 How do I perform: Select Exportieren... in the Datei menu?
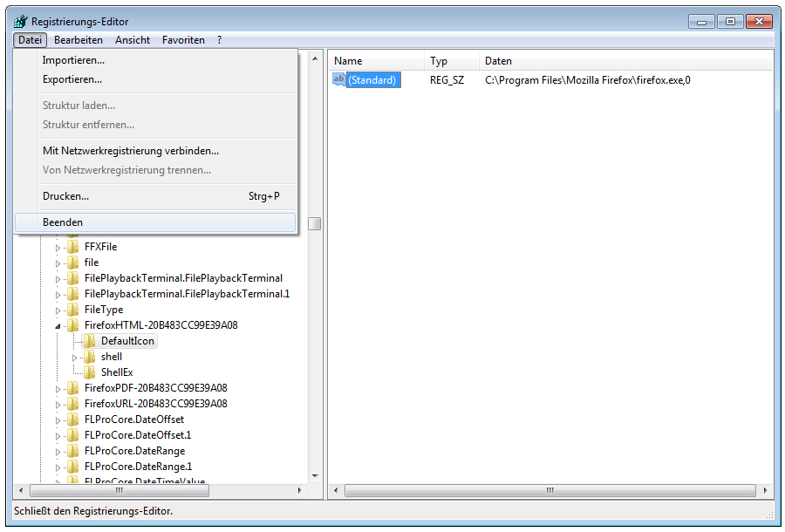72,79
